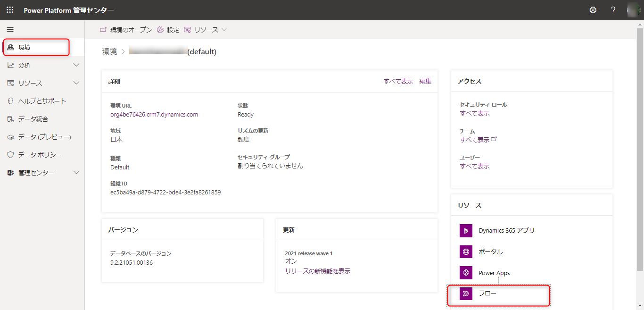Open the org4be76426.crm7.dynamics.com URL
Screen dimensions: 644x310
154,115
